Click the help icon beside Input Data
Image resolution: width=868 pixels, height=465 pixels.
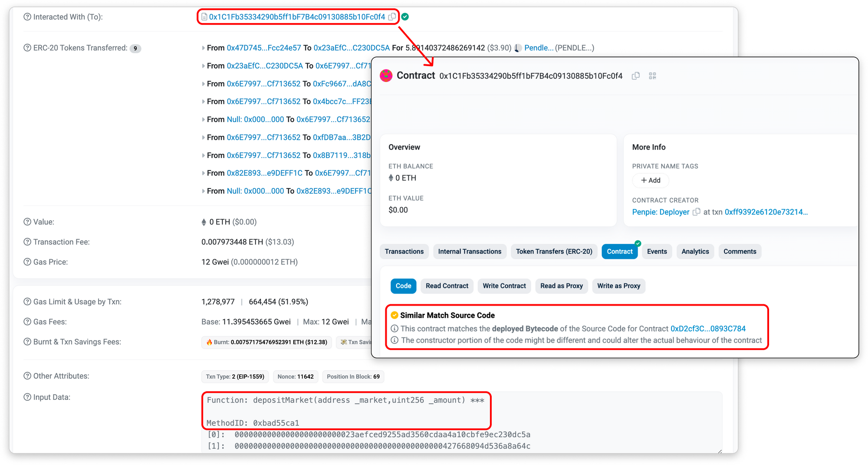pos(27,397)
